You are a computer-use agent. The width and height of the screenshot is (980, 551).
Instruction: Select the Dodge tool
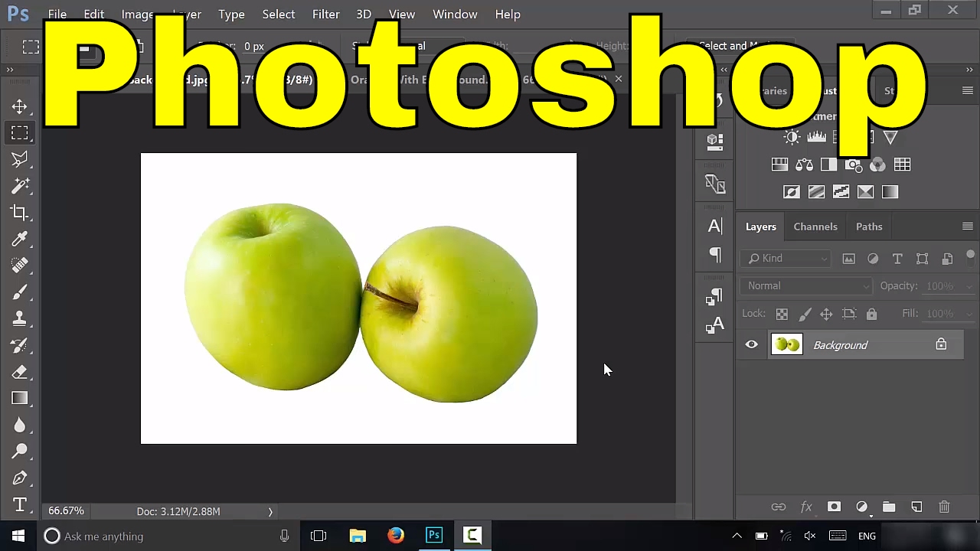point(20,452)
